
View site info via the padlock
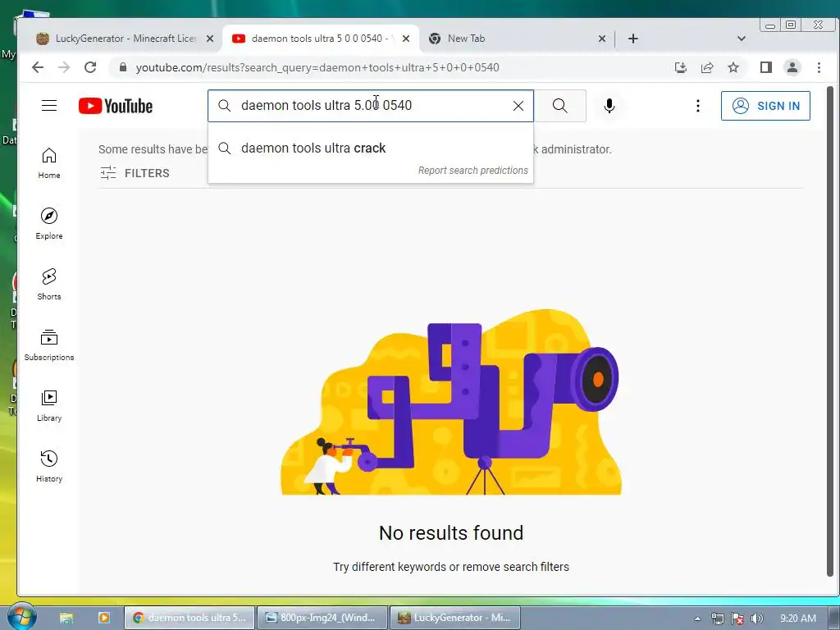123,67
